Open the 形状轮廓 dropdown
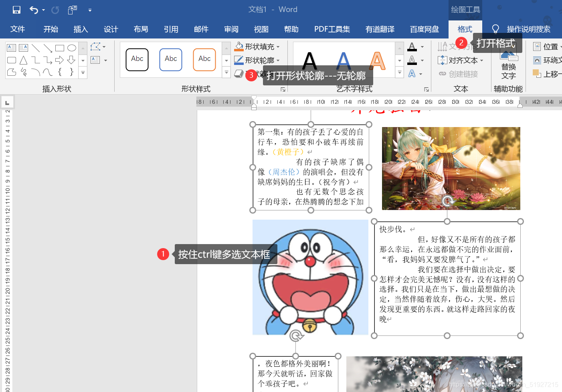Screen dimensions: 562x392 click(257, 61)
